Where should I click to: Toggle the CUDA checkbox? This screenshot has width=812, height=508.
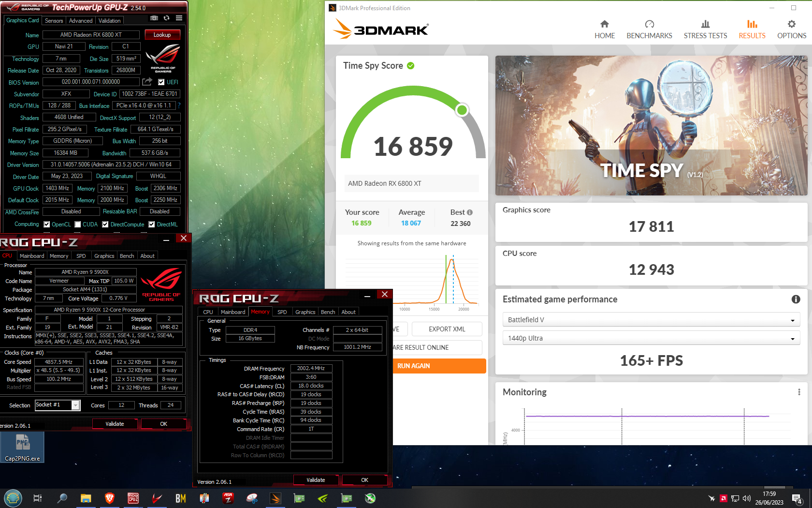coord(77,224)
